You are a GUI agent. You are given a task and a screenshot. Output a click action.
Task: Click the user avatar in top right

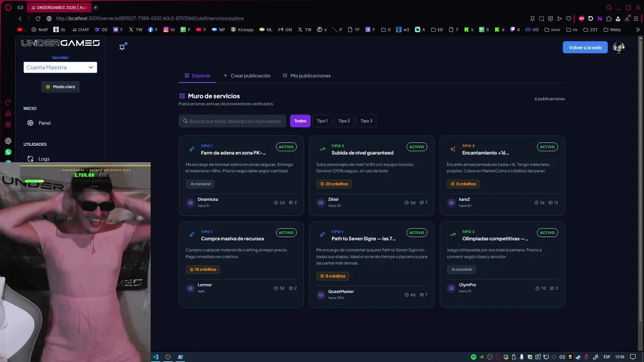point(619,47)
